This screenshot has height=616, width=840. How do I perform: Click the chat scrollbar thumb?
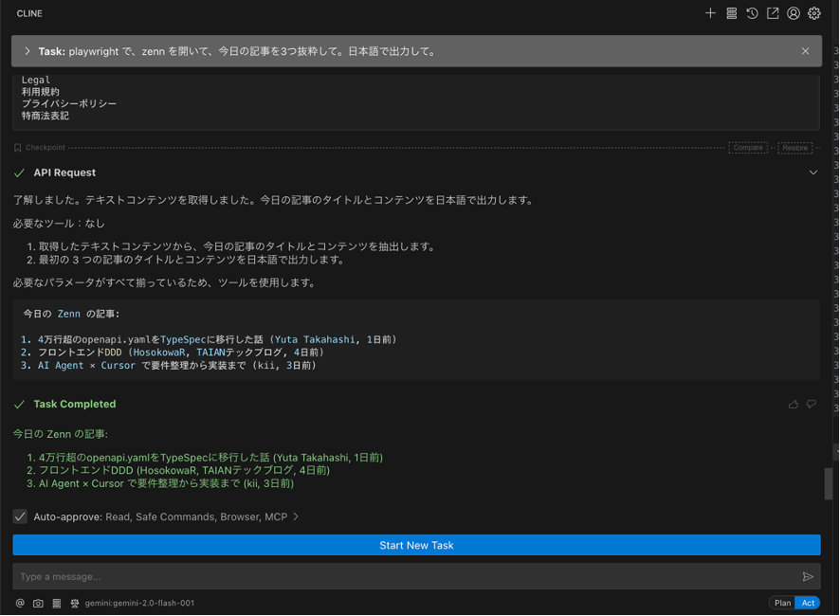(x=829, y=483)
